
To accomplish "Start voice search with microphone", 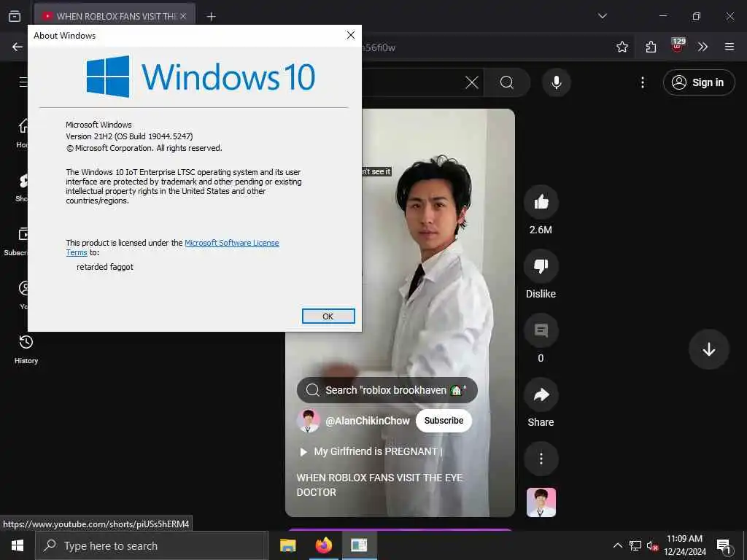I will point(556,82).
